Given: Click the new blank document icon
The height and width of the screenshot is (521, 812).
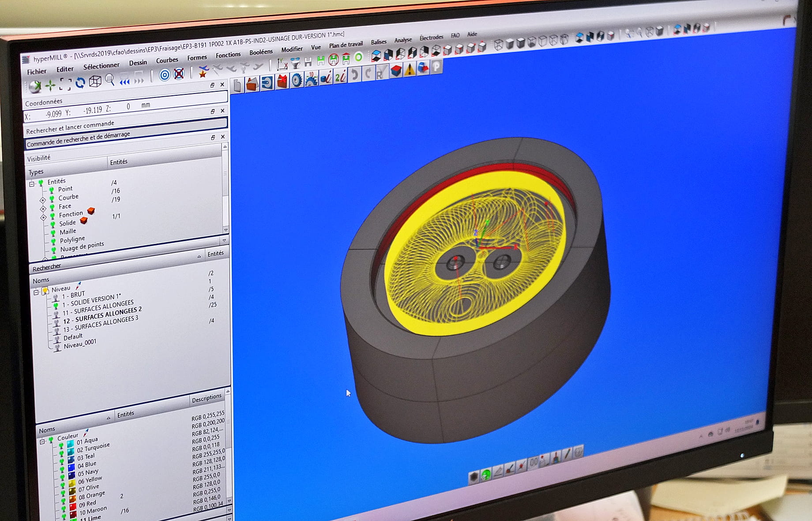Looking at the screenshot, I should [237, 86].
